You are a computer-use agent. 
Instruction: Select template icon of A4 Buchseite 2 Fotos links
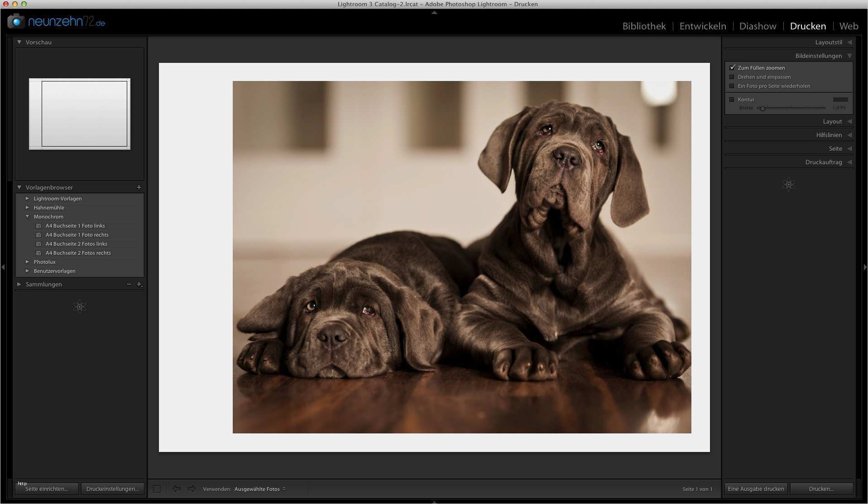pyautogui.click(x=38, y=244)
